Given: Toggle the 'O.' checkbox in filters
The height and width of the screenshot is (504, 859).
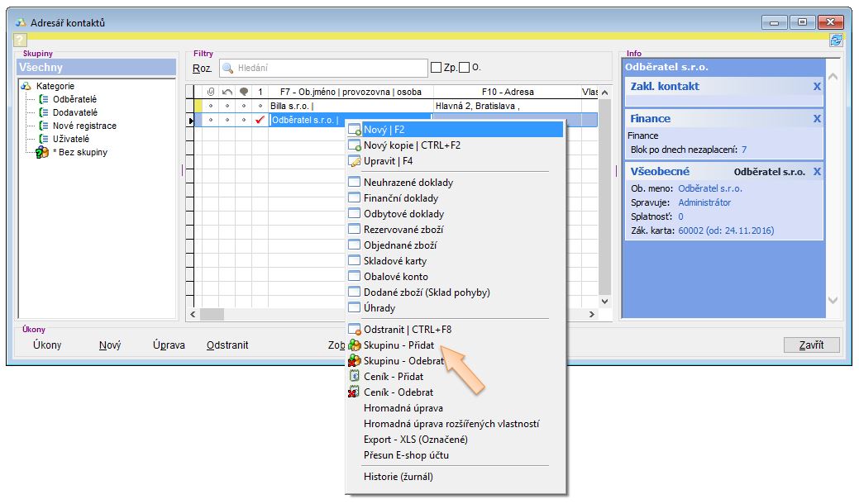Looking at the screenshot, I should tap(464, 68).
